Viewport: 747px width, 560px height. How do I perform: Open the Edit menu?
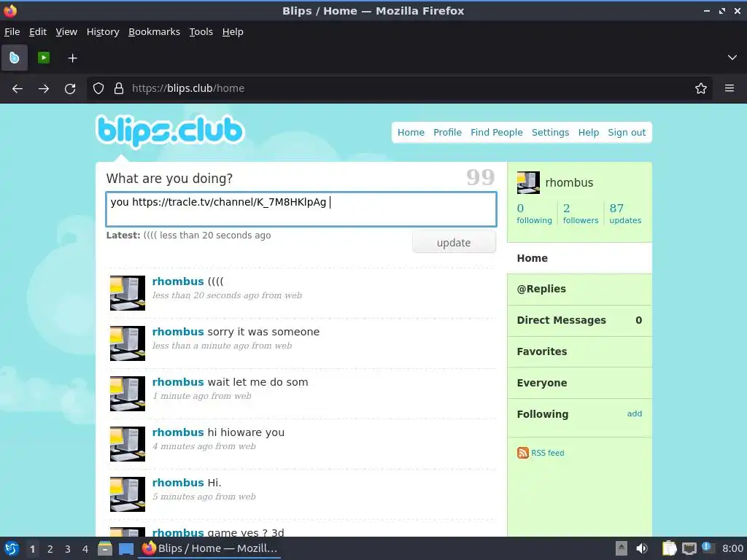coord(38,32)
